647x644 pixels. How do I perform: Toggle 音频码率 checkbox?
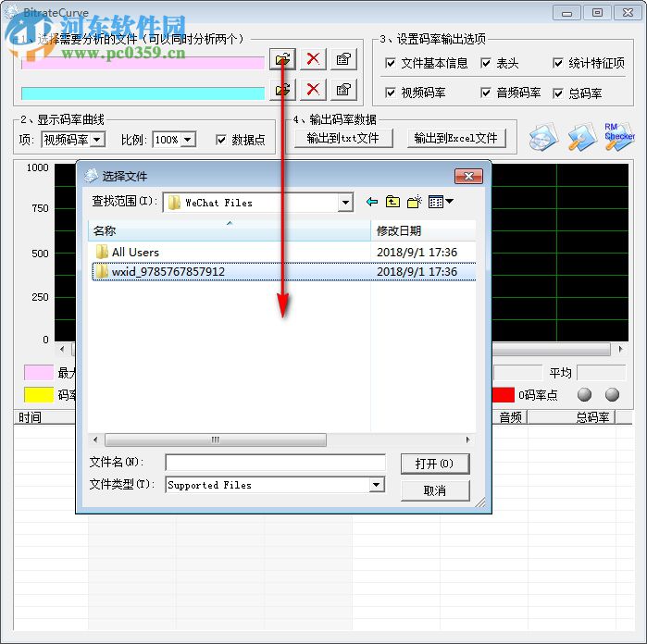[486, 93]
